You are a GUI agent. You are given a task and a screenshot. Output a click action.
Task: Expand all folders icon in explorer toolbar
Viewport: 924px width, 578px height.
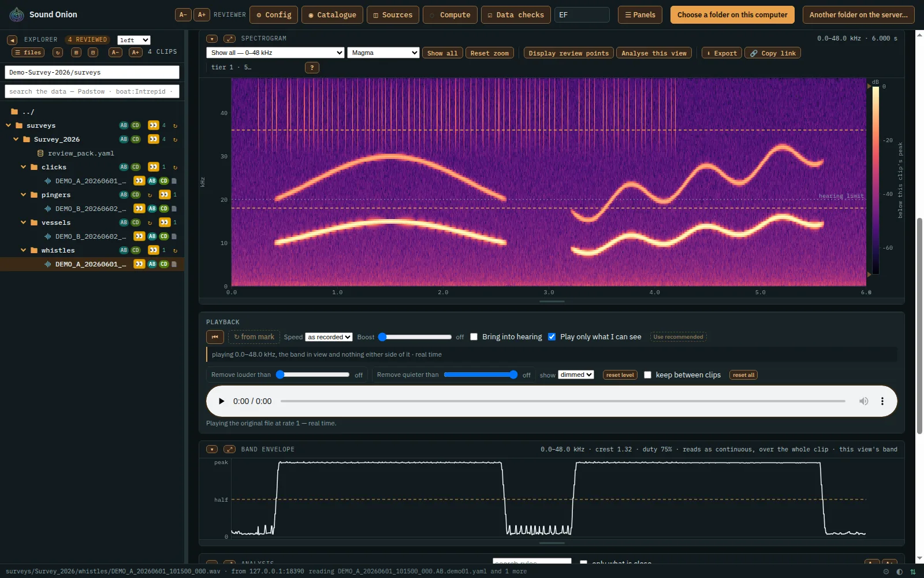tap(76, 52)
